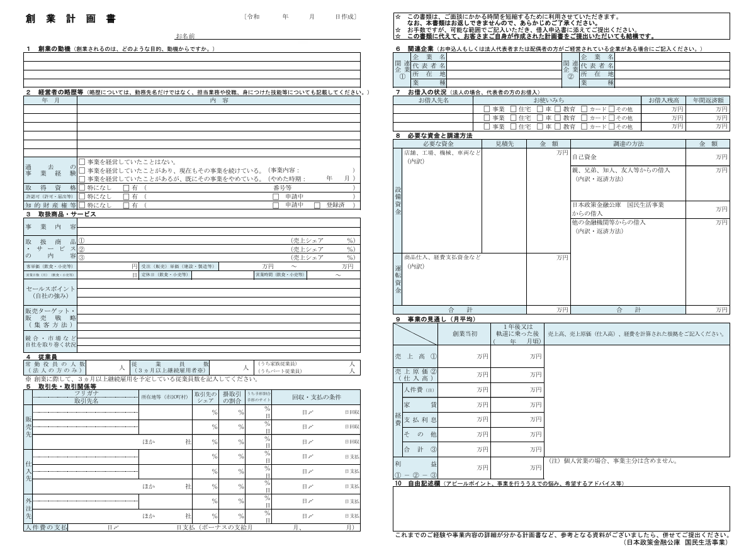This screenshot has height=551, width=756.
Task: Check '事業' checkbox in first お借入 row
Action: point(486,109)
